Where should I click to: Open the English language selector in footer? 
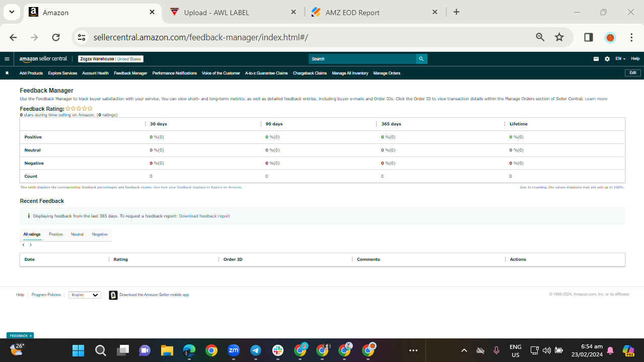pyautogui.click(x=85, y=295)
